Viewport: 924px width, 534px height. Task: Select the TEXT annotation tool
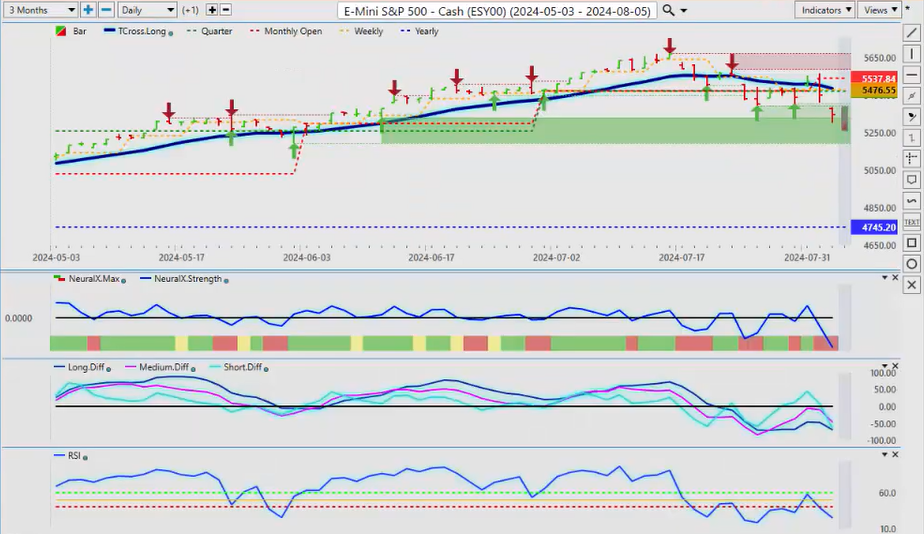coord(911,221)
